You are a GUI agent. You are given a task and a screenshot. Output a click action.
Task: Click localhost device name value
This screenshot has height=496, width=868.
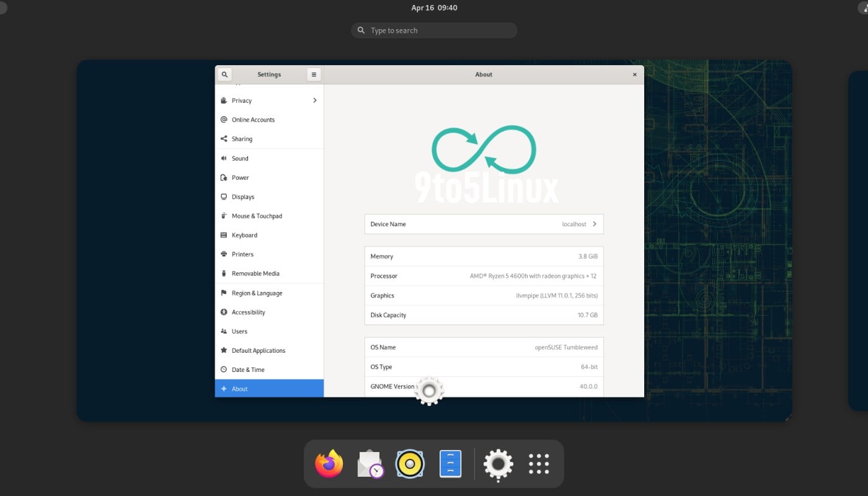coord(574,224)
